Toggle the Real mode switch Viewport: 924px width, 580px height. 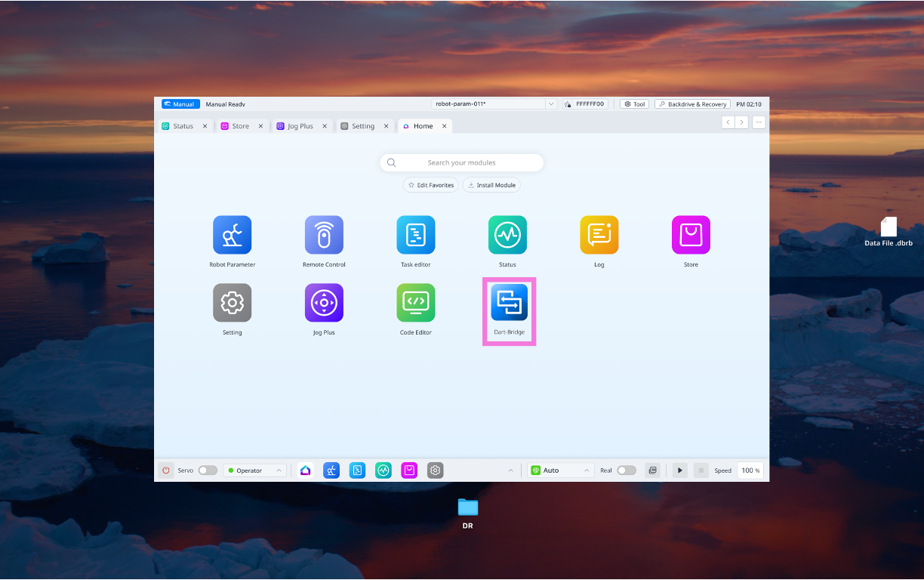(626, 470)
